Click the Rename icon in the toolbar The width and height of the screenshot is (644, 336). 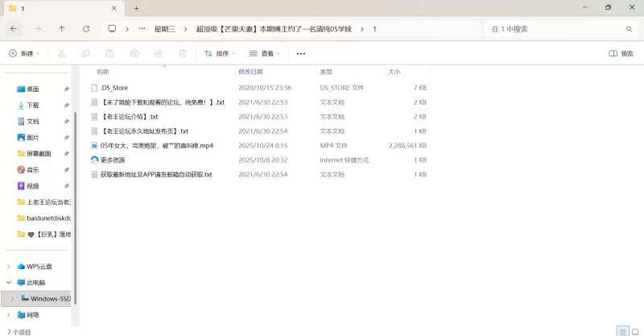[134, 53]
